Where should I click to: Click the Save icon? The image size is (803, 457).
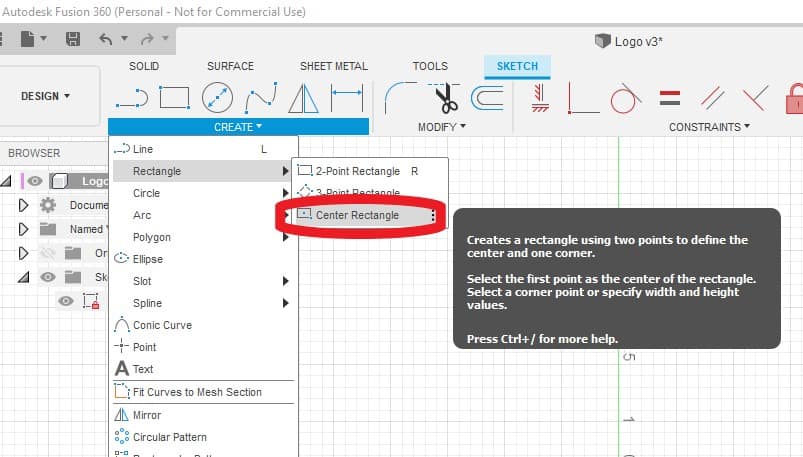[73, 39]
